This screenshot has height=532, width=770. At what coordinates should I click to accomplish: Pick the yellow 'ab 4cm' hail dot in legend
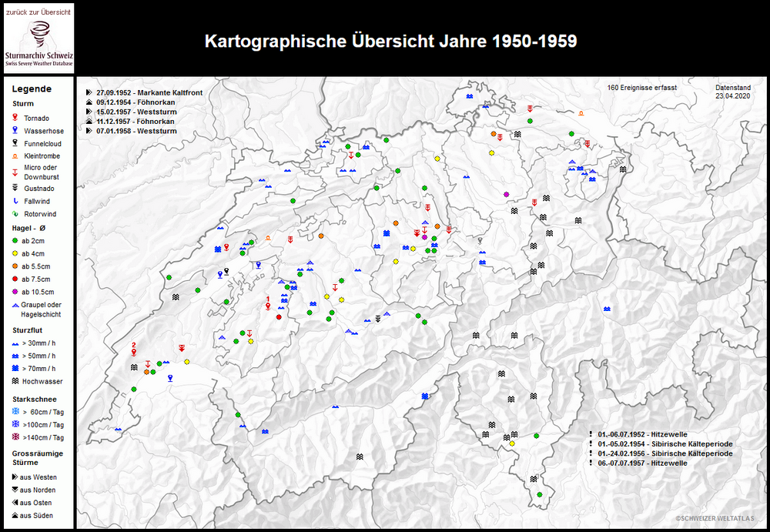click(x=15, y=253)
